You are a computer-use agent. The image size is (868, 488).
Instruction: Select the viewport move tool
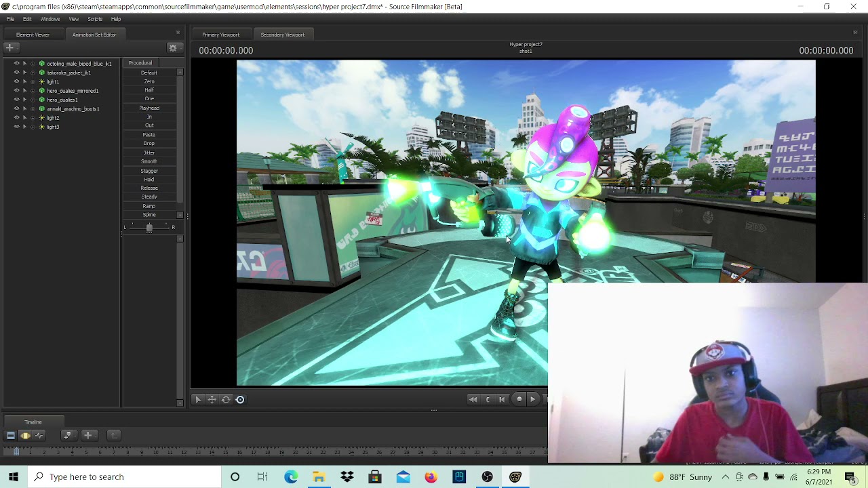click(x=212, y=400)
